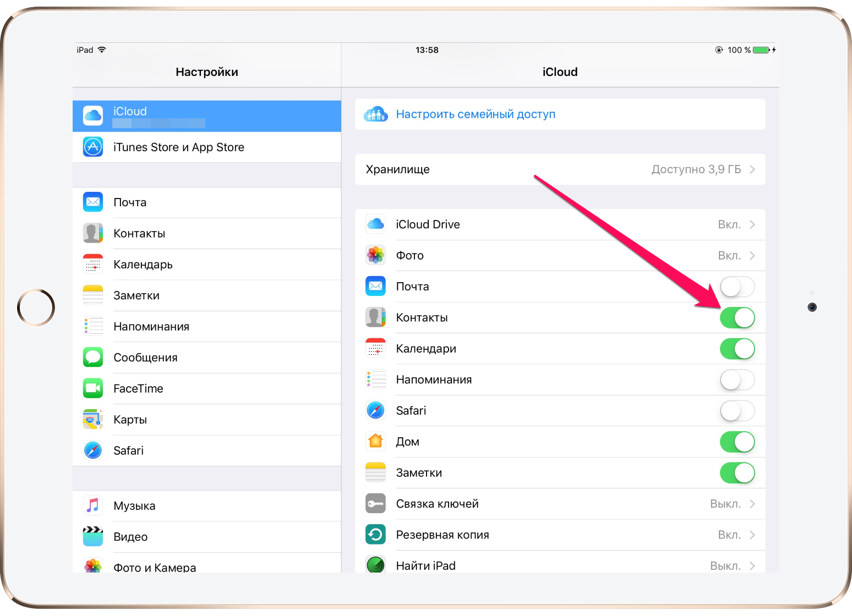Open Найти iPad chevron
The image size is (852, 616).
click(x=752, y=566)
